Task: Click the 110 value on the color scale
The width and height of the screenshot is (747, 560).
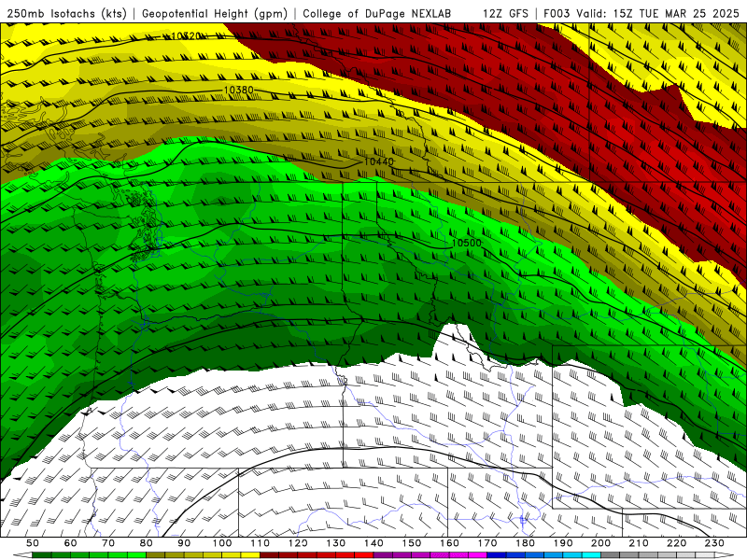Action: coord(261,543)
